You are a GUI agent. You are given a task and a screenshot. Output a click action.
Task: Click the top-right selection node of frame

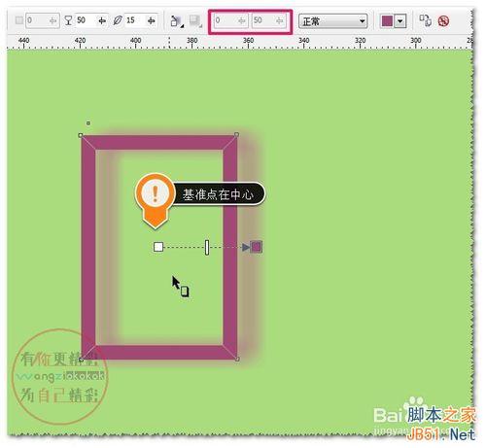click(237, 134)
